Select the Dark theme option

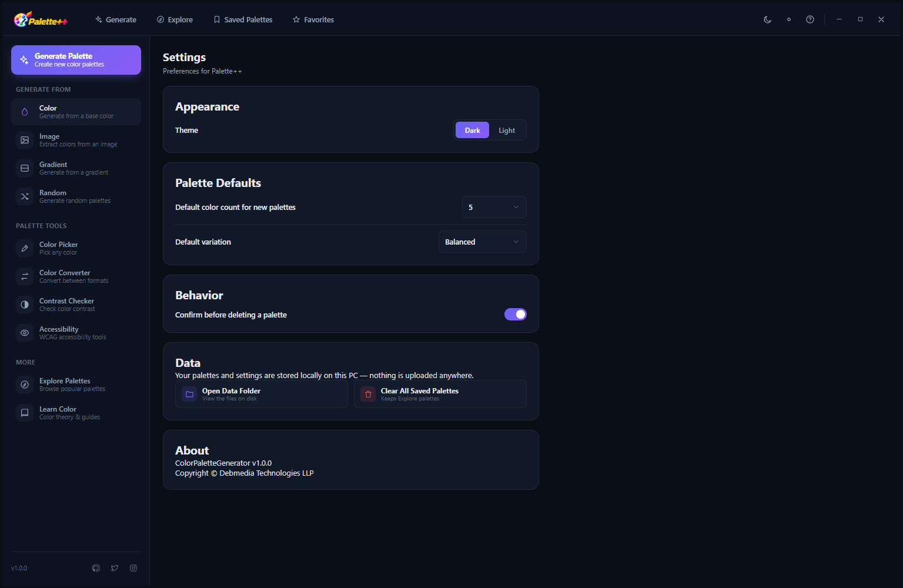point(472,131)
